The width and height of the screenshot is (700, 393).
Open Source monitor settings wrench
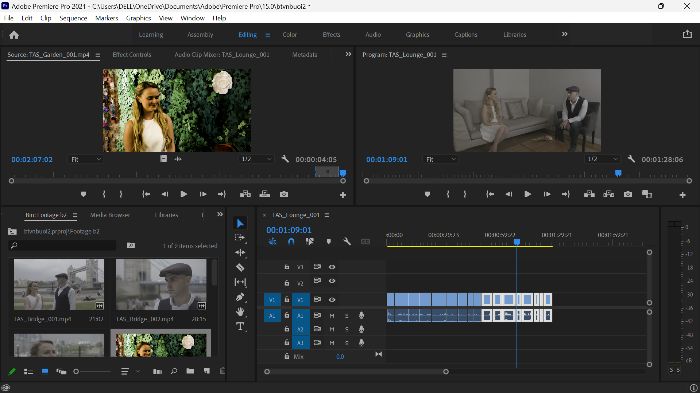point(285,159)
